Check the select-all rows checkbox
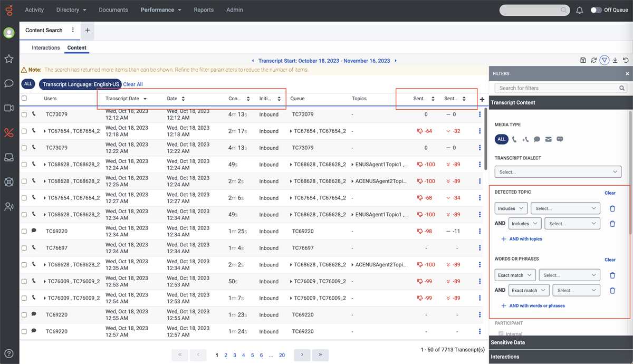 [24, 98]
